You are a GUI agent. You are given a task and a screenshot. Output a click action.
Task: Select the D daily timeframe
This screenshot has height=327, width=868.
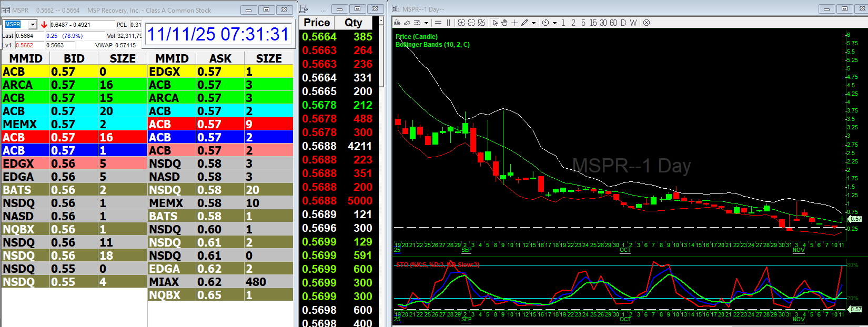(623, 23)
